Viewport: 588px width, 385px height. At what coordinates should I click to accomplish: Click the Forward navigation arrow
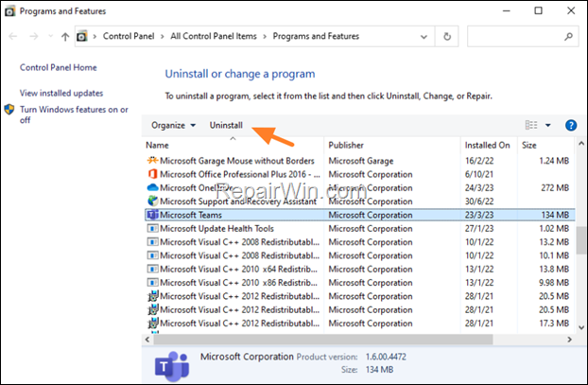pyautogui.click(x=33, y=36)
